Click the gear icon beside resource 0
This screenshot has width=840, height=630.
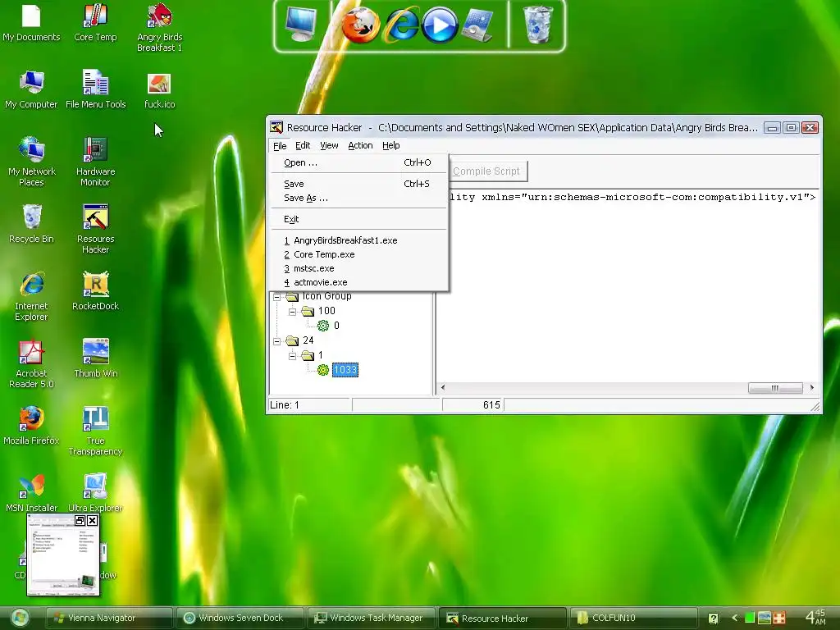point(323,325)
